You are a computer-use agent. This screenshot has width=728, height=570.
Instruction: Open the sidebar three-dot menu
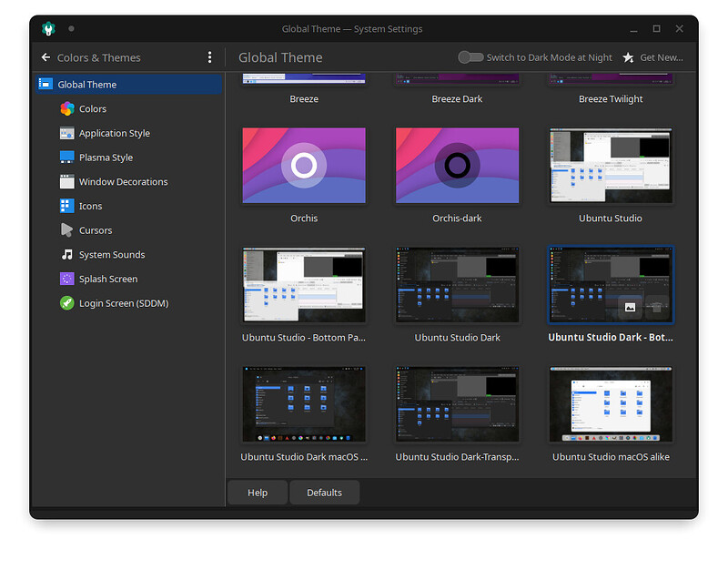(209, 57)
